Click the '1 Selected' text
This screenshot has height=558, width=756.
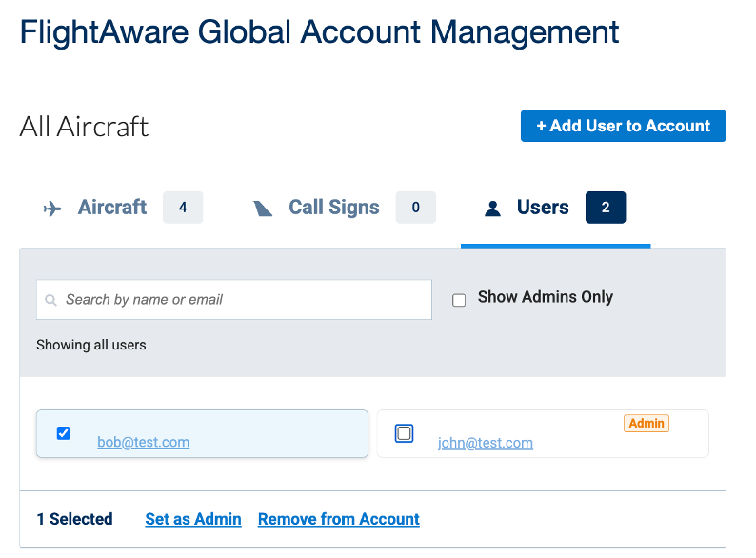click(x=74, y=519)
